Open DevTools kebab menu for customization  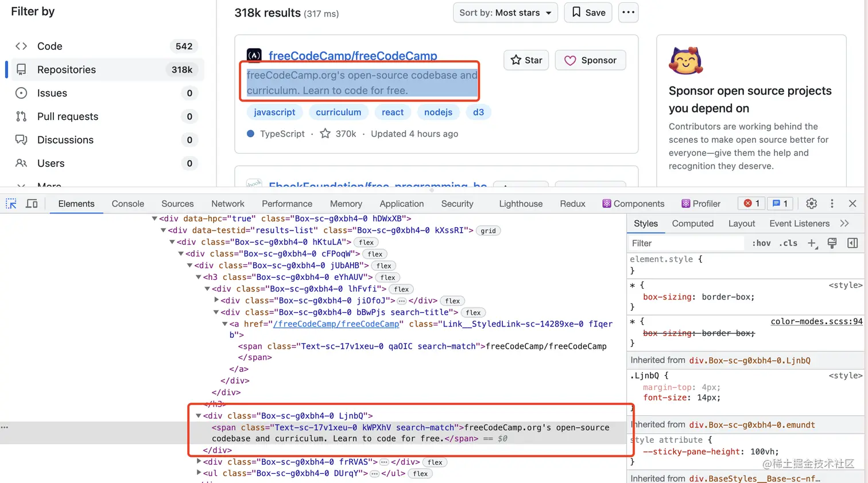(832, 204)
